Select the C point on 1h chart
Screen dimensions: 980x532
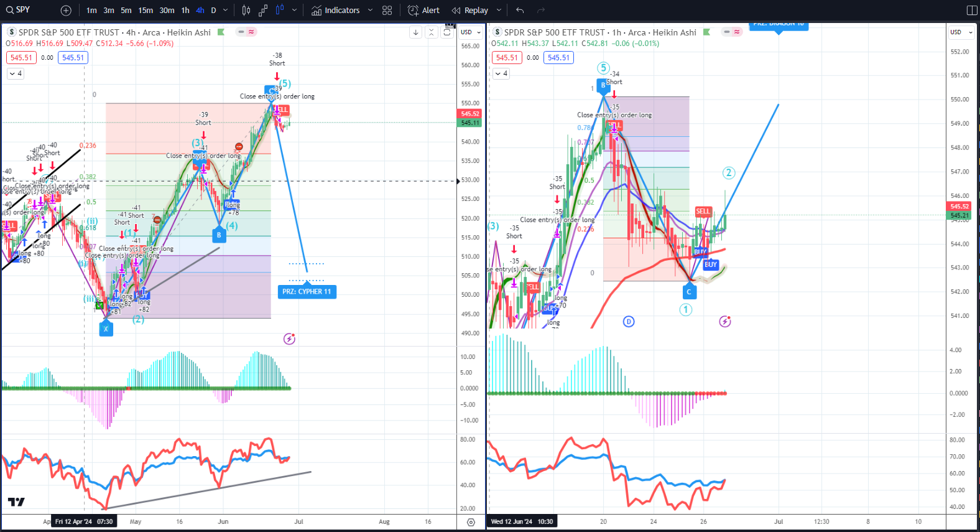[x=689, y=291]
